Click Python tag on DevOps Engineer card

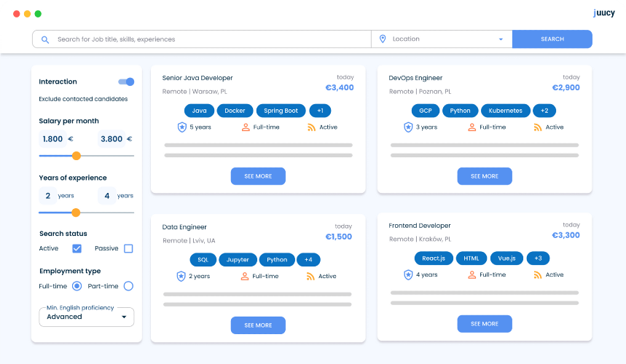tap(460, 111)
